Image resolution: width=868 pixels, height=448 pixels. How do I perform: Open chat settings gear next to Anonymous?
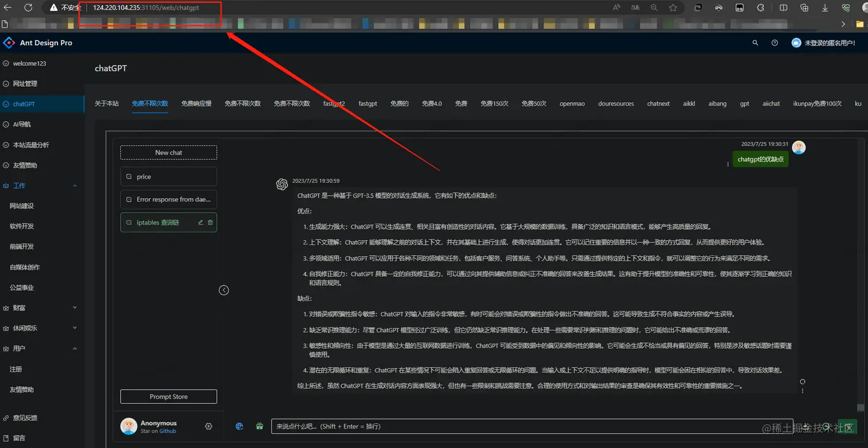tap(208, 426)
